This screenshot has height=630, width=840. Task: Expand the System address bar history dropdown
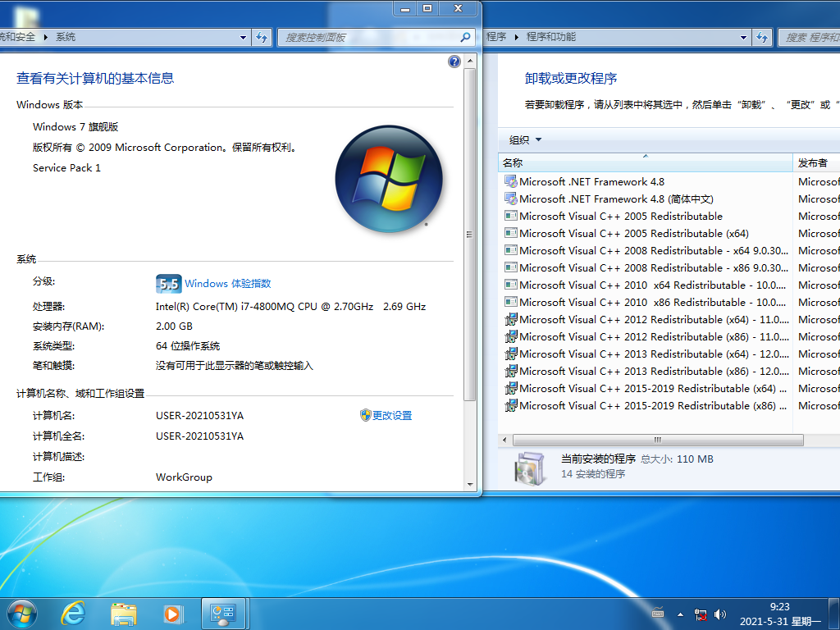pyautogui.click(x=243, y=38)
